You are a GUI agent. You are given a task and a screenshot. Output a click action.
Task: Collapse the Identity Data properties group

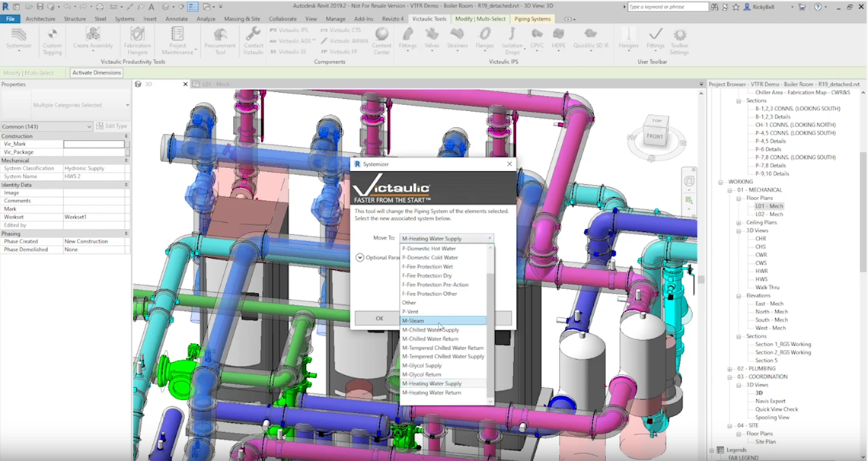pos(126,185)
